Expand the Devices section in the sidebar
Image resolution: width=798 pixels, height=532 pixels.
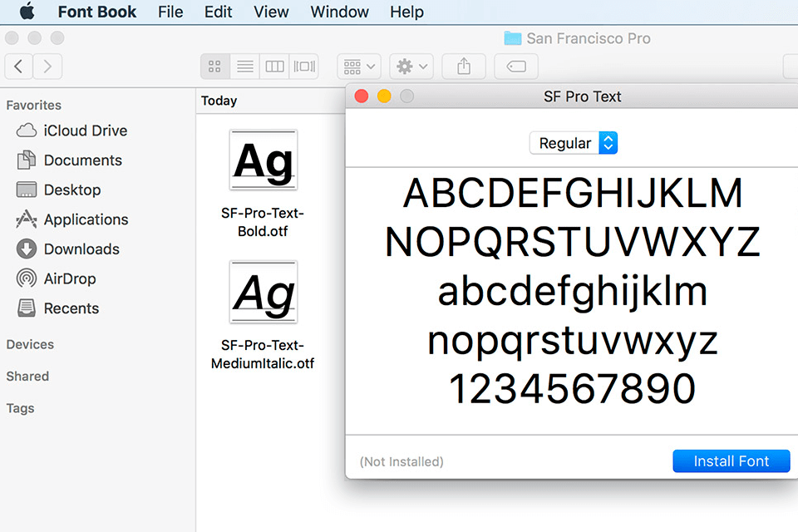[30, 344]
